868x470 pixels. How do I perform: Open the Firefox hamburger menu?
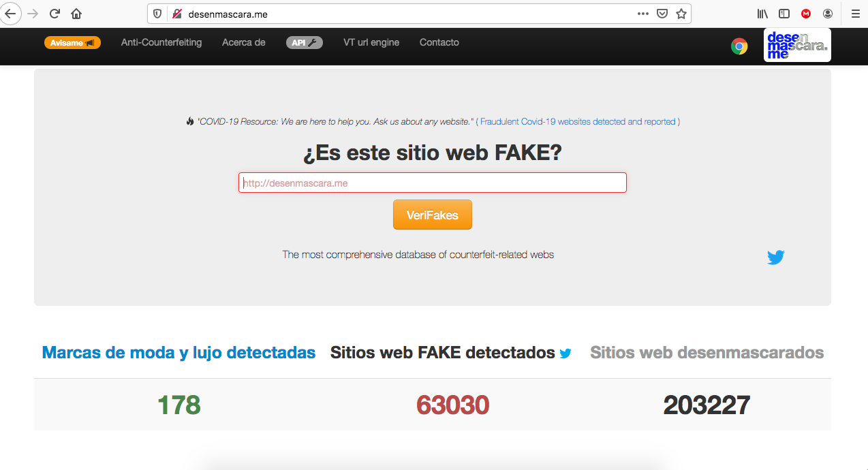pyautogui.click(x=855, y=14)
